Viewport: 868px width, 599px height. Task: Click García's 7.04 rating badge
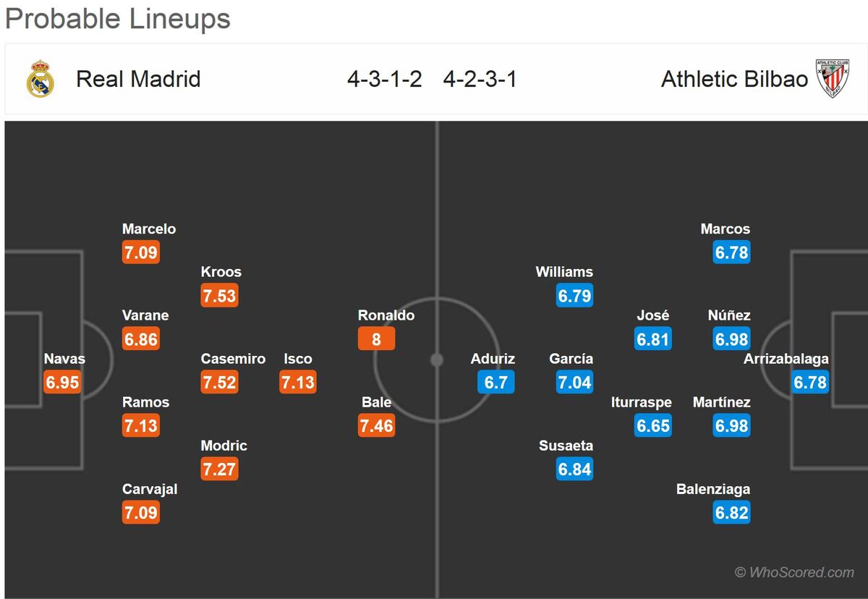[x=574, y=382]
